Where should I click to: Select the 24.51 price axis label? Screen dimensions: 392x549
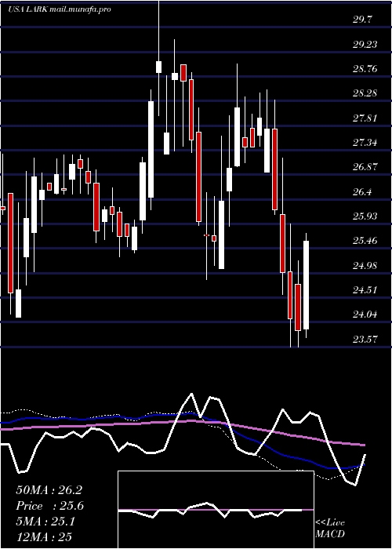(365, 290)
